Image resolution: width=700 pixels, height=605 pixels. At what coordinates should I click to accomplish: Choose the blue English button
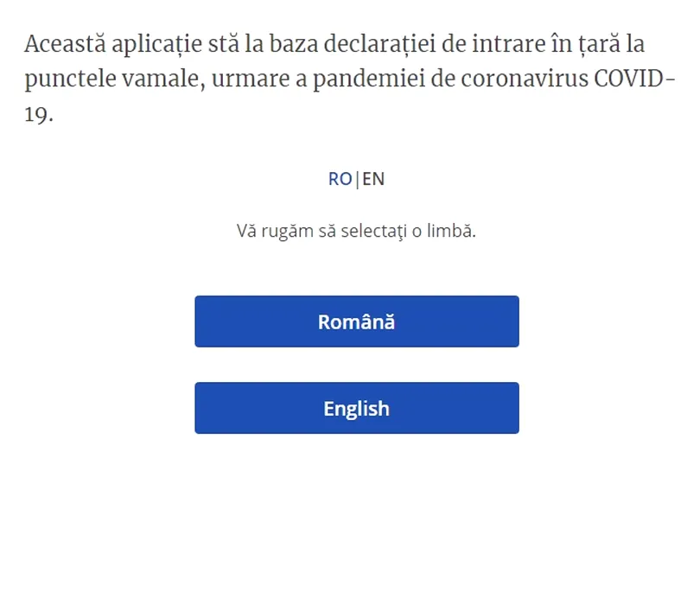click(356, 408)
